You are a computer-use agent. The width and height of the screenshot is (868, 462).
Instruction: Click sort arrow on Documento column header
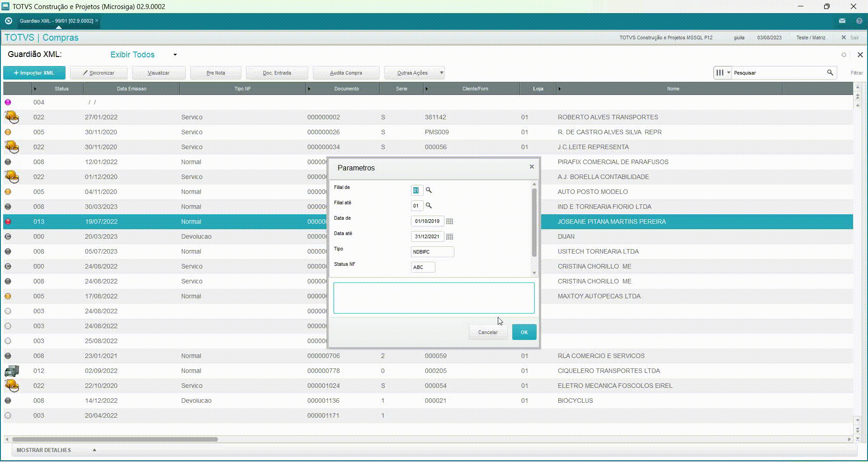(309, 89)
